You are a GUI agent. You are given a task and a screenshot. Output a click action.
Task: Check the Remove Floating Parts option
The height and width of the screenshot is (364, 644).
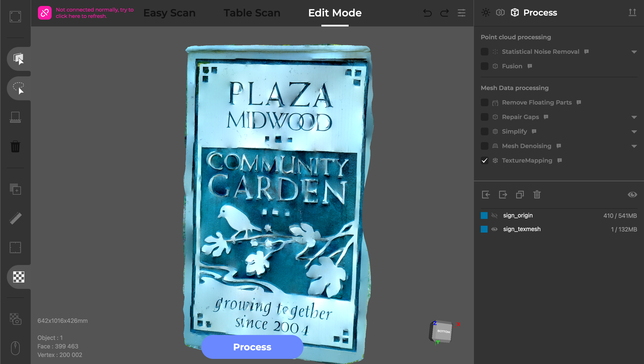coord(485,102)
